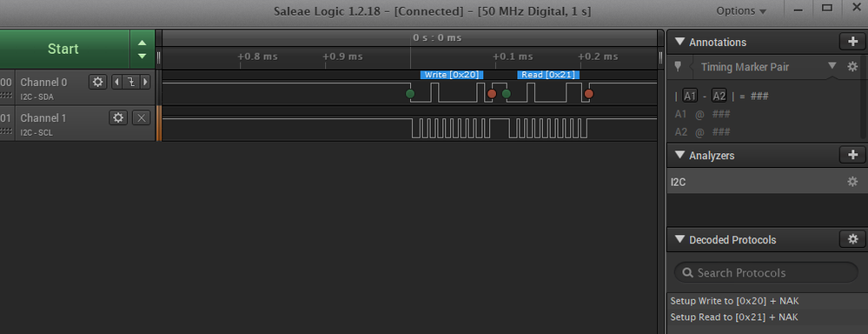Click the X trigger button on Channel 1
Screen dimensions: 868x334
(x=141, y=117)
